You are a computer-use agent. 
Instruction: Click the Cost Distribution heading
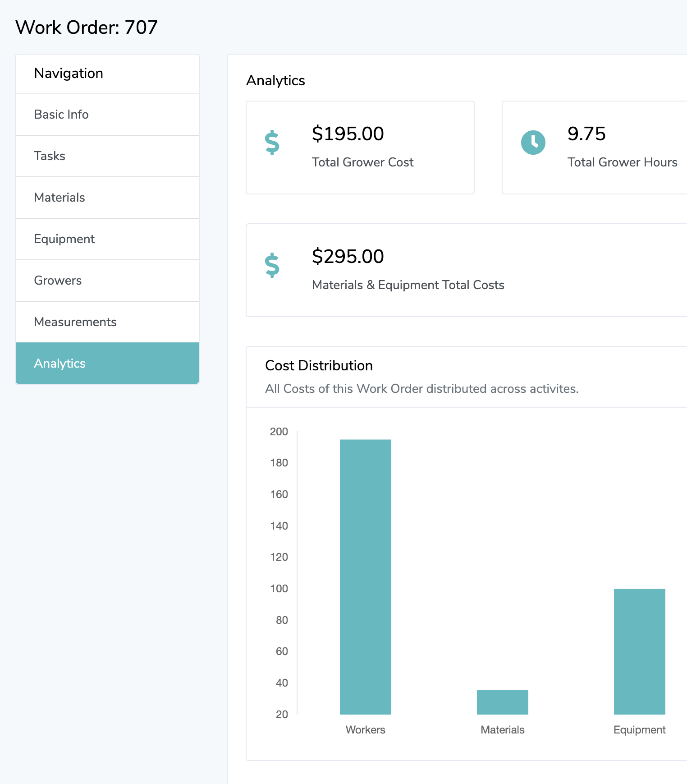[319, 365]
